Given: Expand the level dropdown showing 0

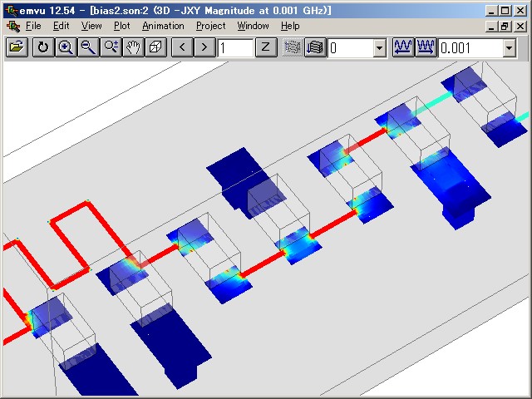Looking at the screenshot, I should (380, 48).
